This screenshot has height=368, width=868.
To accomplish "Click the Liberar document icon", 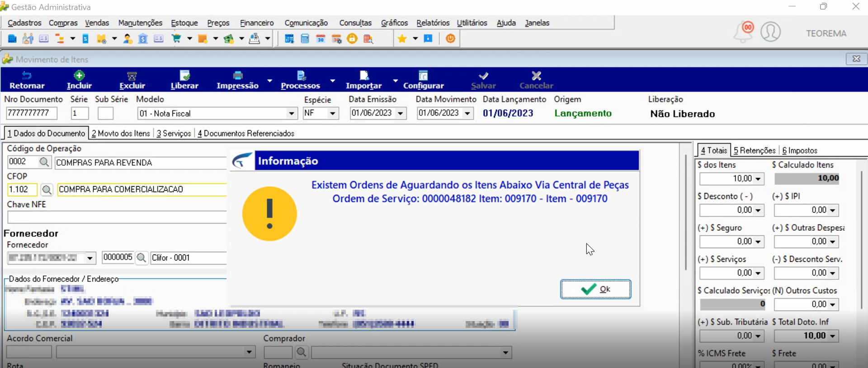I will (x=184, y=75).
